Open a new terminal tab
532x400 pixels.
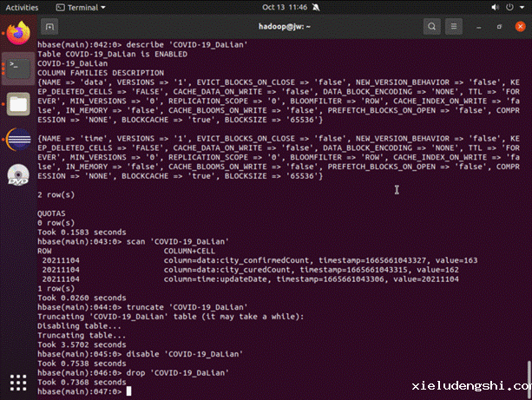[x=49, y=26]
